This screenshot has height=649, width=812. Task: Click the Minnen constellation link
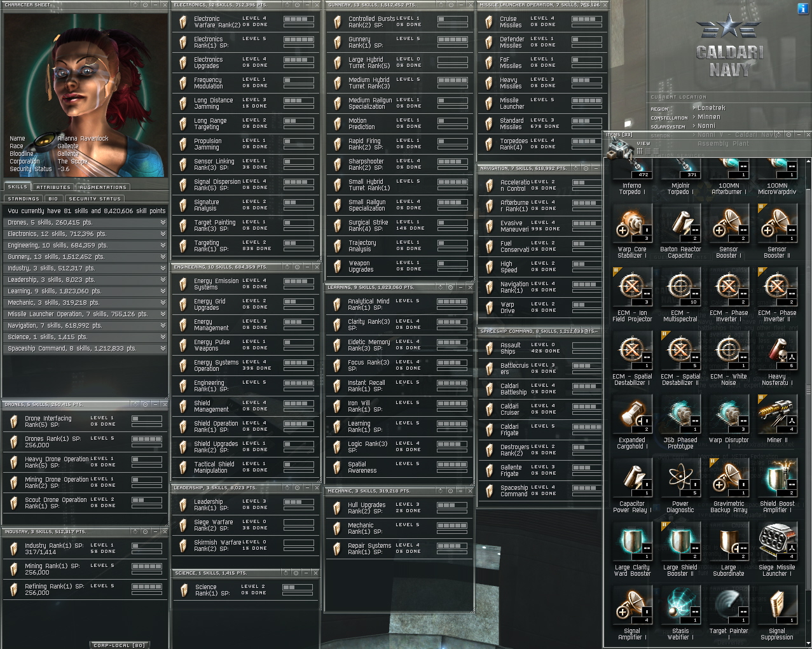coord(709,117)
